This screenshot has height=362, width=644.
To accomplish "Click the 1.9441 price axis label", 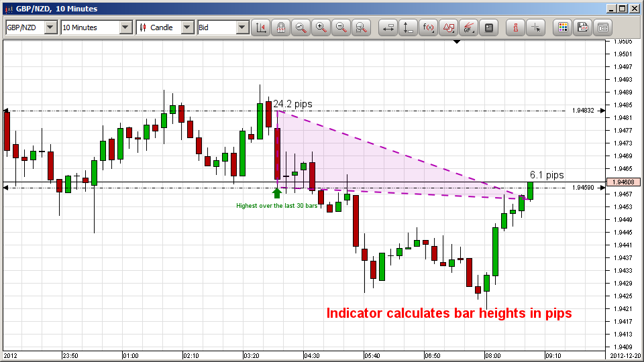I will pos(623,245).
